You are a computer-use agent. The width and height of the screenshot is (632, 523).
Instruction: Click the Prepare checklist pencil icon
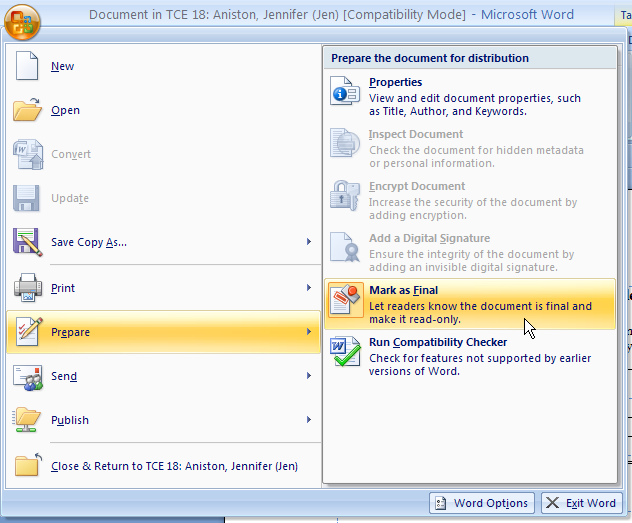[28, 332]
